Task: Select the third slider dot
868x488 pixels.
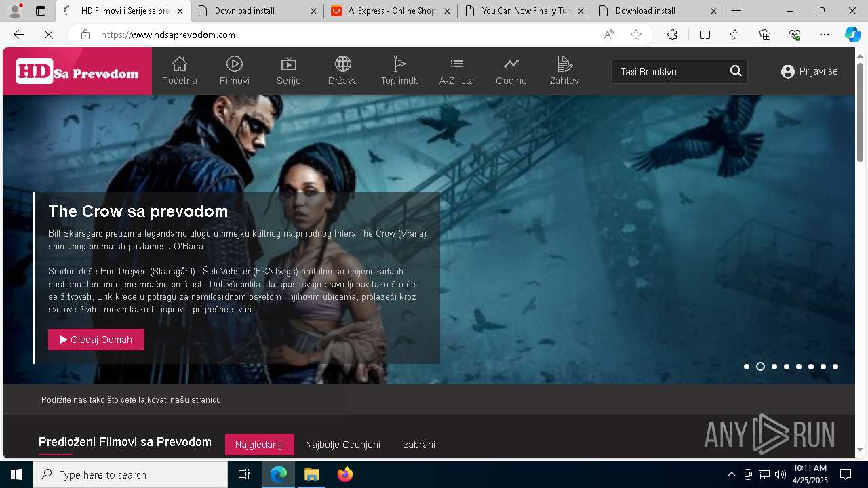Action: click(x=774, y=367)
